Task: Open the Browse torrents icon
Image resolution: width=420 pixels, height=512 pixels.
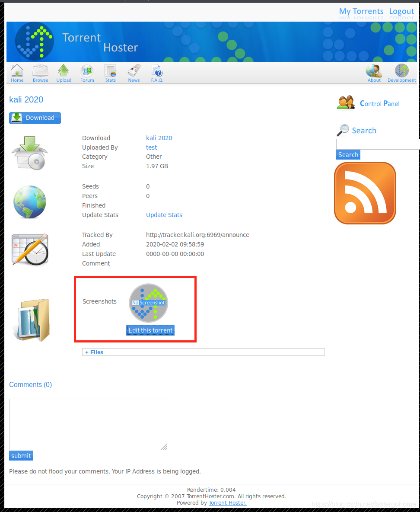Action: point(41,73)
